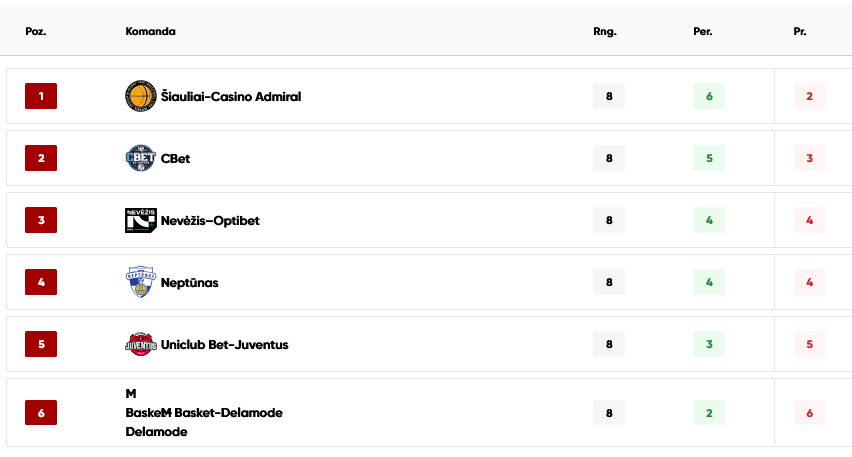Click the red losses badge showing 5

click(810, 344)
